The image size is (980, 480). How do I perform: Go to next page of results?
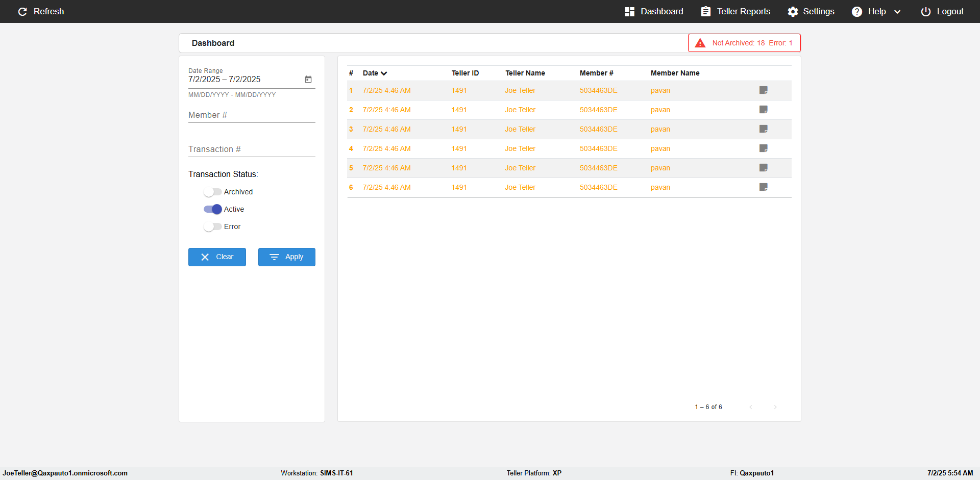click(x=775, y=407)
